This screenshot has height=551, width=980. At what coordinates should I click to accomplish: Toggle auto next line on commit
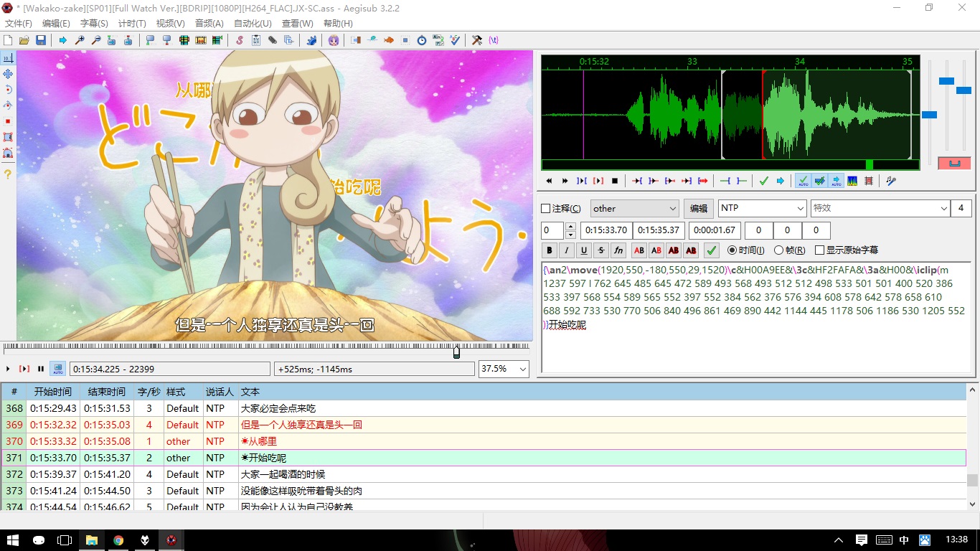(819, 181)
